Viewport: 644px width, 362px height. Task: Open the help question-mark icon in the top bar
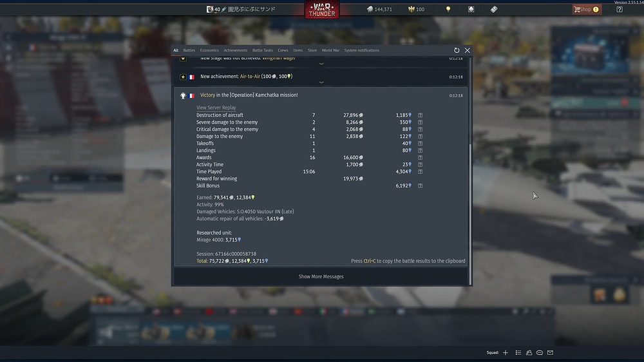pos(620,9)
